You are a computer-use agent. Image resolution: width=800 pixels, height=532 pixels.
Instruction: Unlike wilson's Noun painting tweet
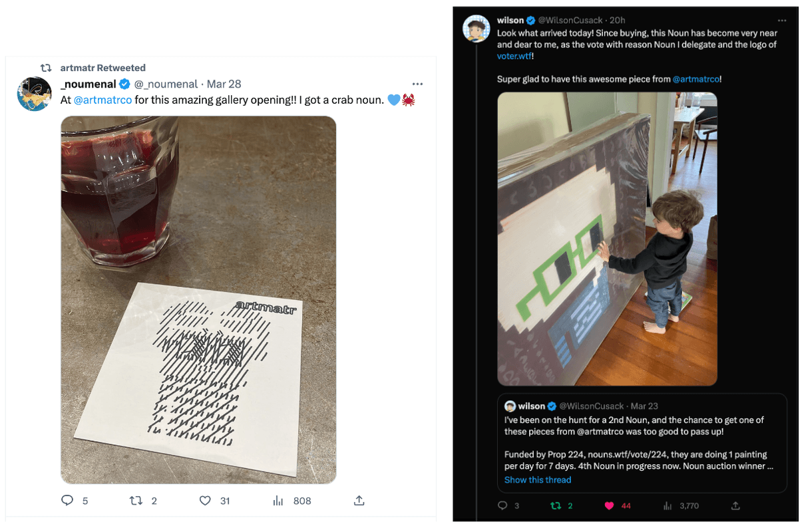(x=608, y=506)
